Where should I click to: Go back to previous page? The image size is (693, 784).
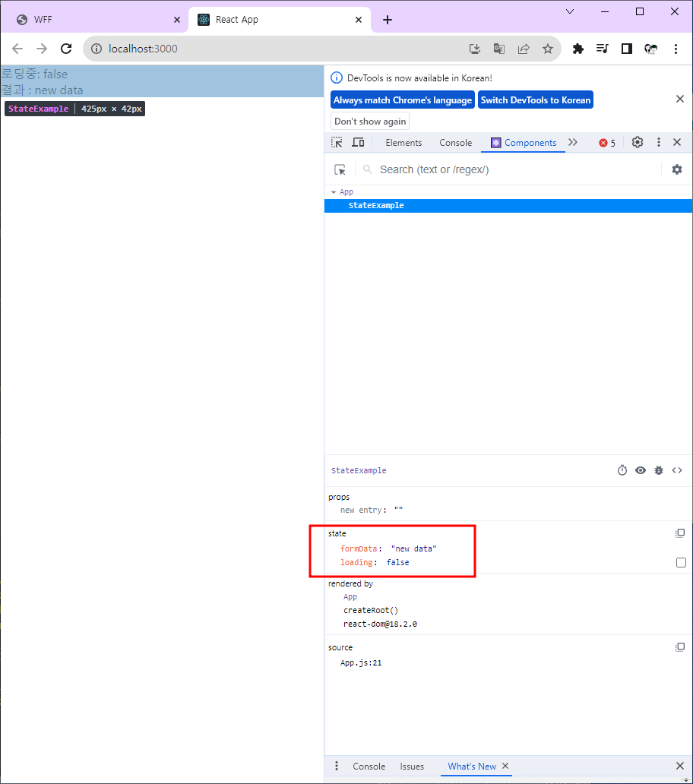point(17,49)
